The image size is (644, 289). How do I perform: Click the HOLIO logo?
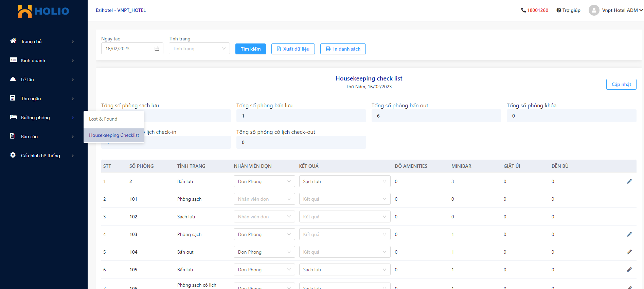coord(43,11)
